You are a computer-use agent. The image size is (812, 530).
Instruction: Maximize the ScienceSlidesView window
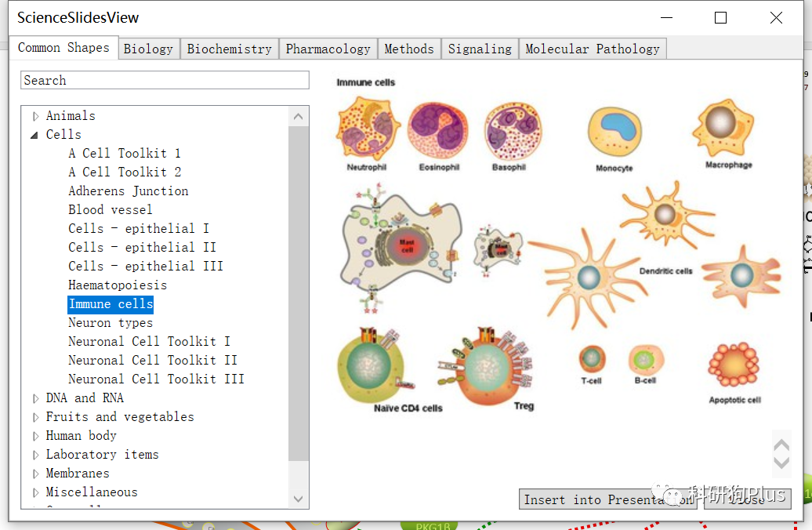720,17
